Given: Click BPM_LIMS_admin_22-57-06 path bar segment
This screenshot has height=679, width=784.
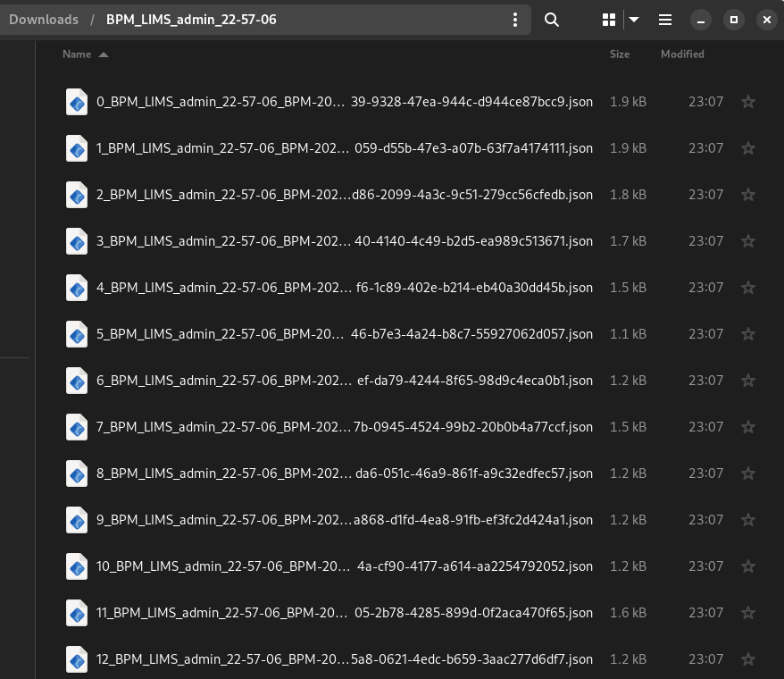Looking at the screenshot, I should tap(191, 20).
